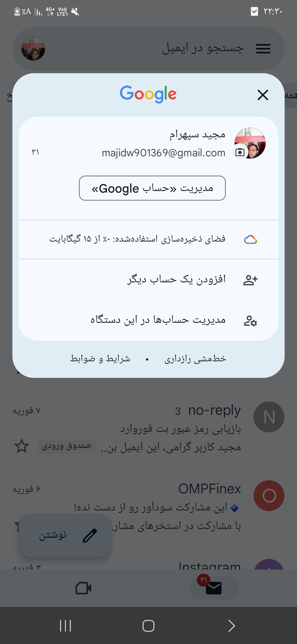Open the OMPFinex email

point(148,505)
